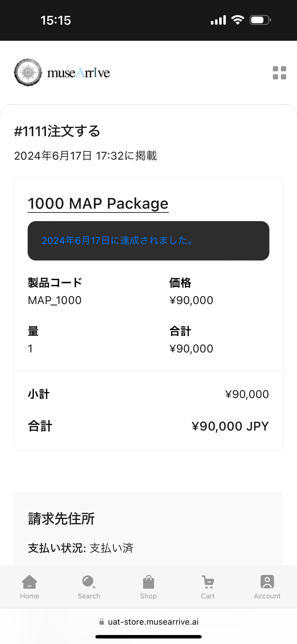The width and height of the screenshot is (297, 644).
Task: Tap the product code MAP_1000 value
Action: 55,300
